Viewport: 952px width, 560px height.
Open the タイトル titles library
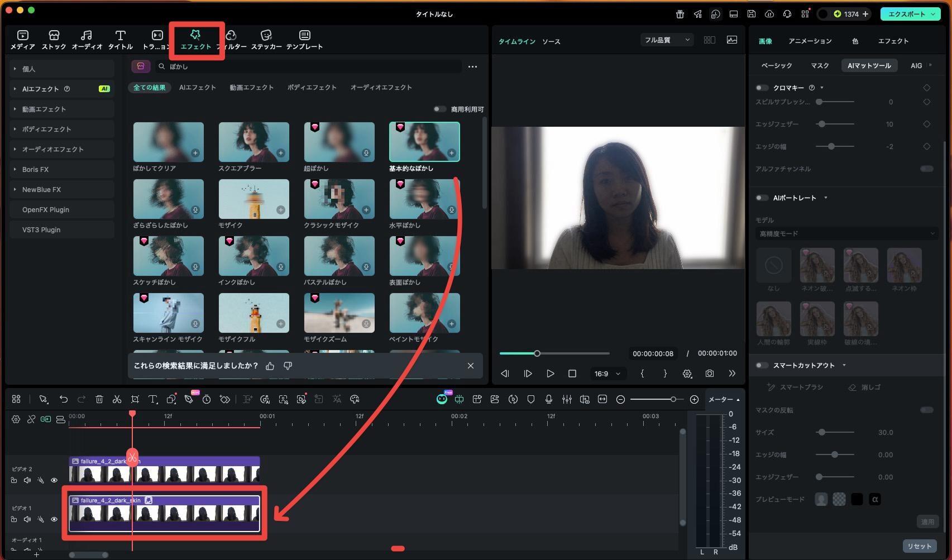pyautogui.click(x=120, y=40)
